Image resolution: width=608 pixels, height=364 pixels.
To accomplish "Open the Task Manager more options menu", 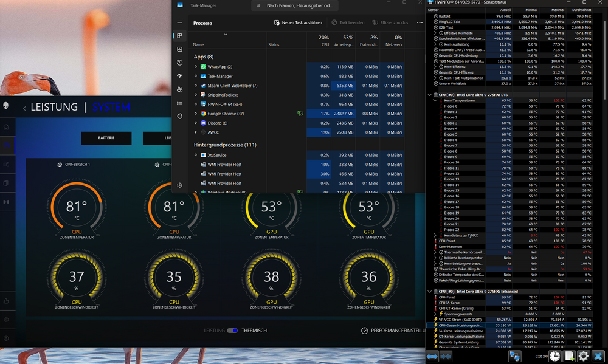I will coord(420,22).
